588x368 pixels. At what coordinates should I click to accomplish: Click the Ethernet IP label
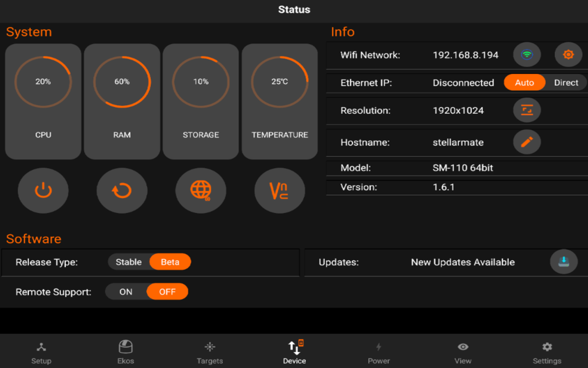tap(366, 83)
